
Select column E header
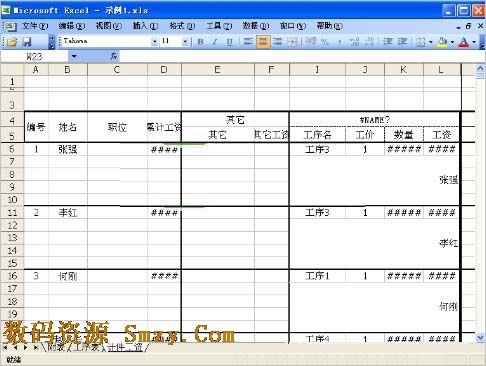(x=218, y=70)
